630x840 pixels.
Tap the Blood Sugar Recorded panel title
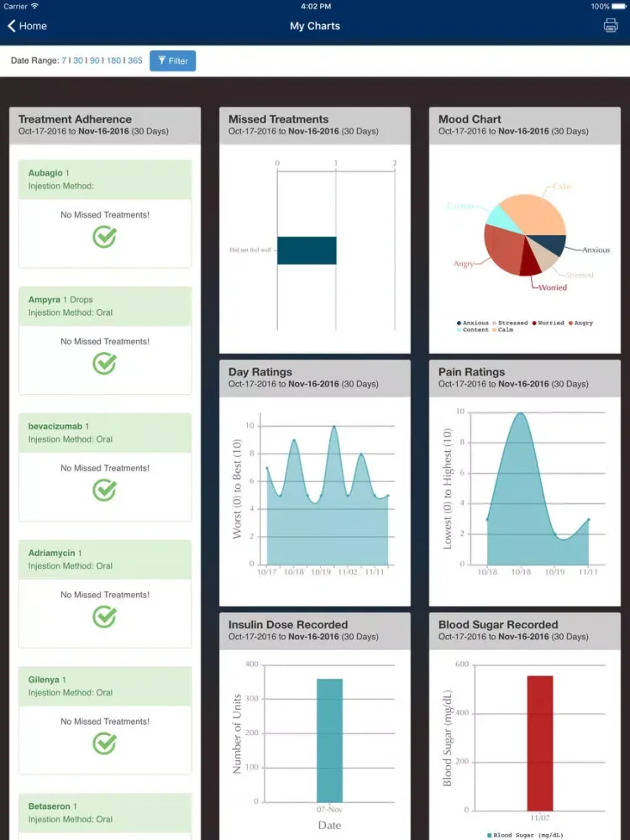[498, 625]
